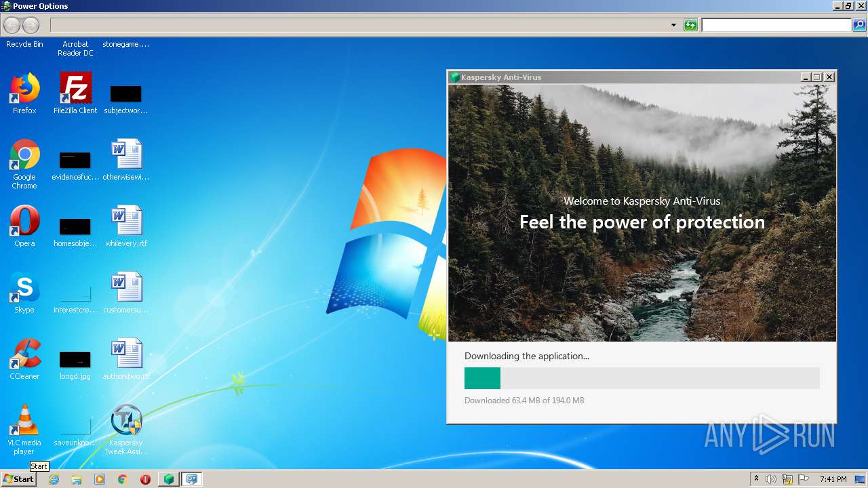
Task: Select the whilevery.rtf document
Action: click(x=126, y=226)
